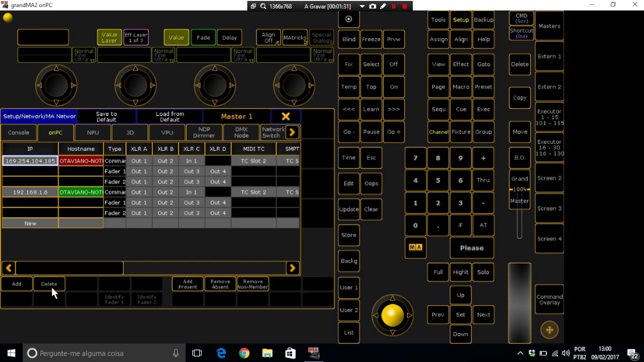
Task: Click the table horizontal scroll right arrow
Action: click(292, 268)
